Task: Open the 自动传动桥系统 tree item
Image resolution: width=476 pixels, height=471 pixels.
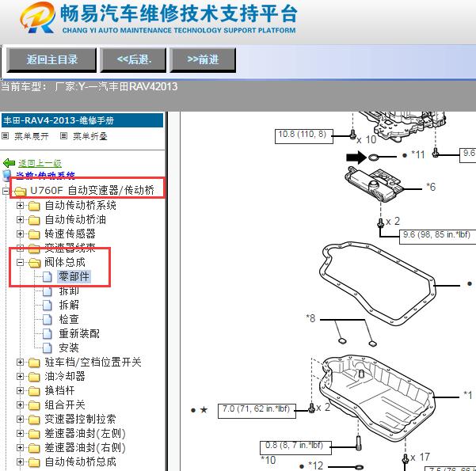Action: [x=81, y=206]
